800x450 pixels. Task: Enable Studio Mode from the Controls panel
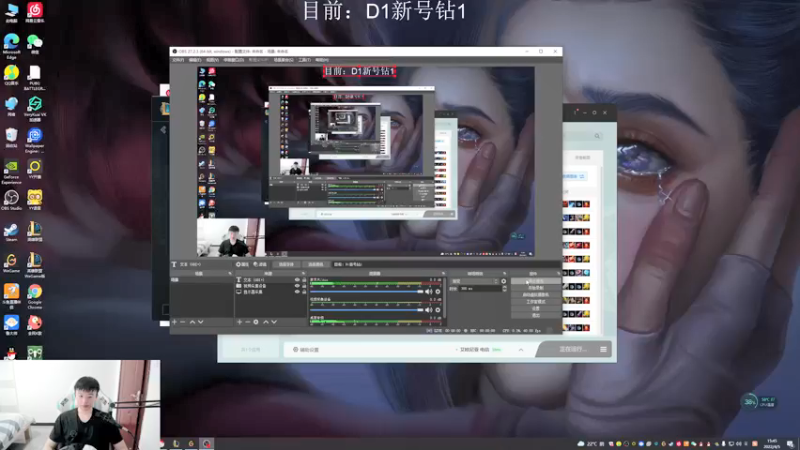coord(535,302)
